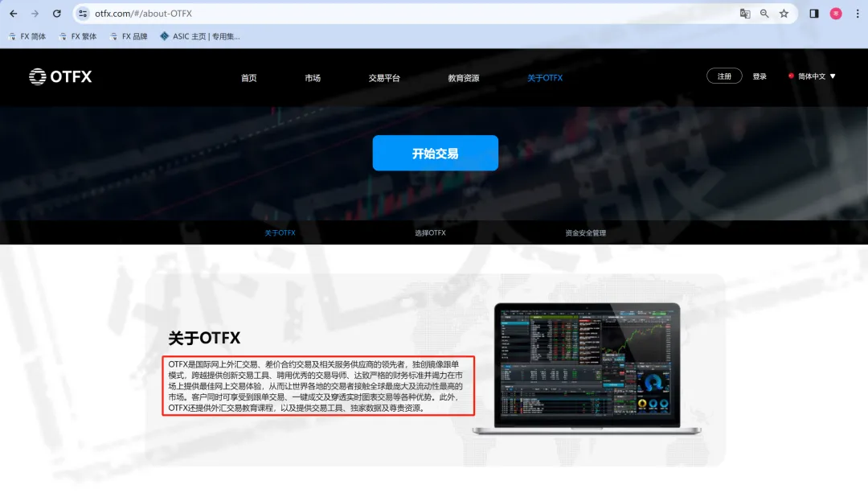The width and height of the screenshot is (868, 493).
Task: Open the FX 简体 bookmark
Action: coord(27,36)
